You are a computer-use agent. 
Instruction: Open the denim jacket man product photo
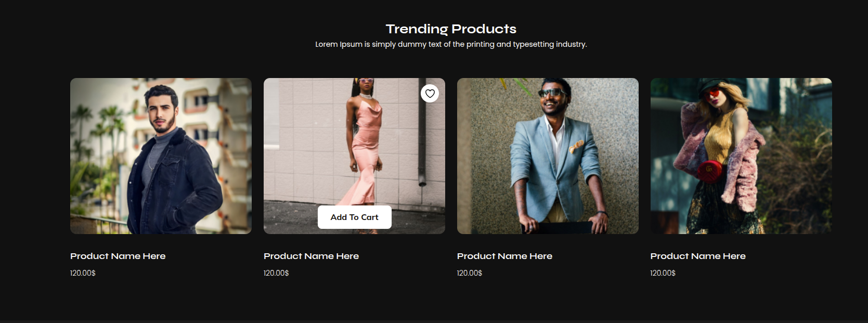coord(161,156)
